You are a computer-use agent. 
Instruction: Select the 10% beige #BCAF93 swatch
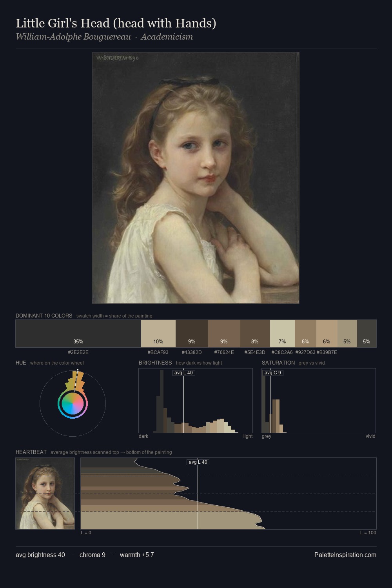pyautogui.click(x=158, y=334)
